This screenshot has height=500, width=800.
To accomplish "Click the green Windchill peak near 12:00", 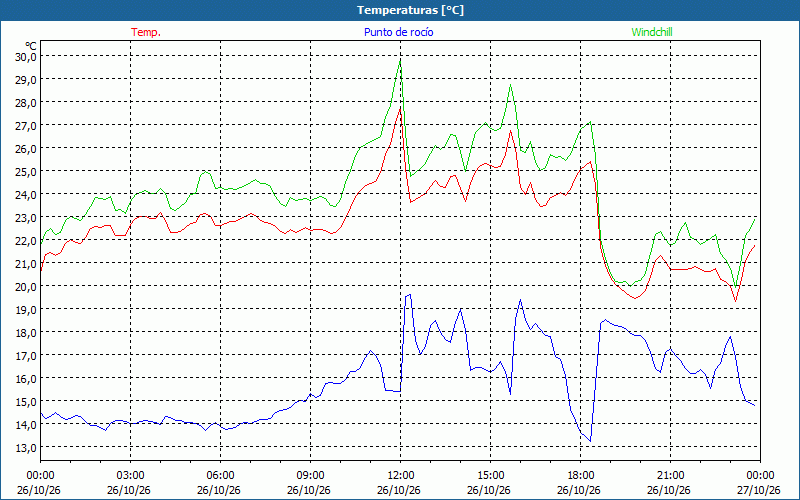I will pyautogui.click(x=400, y=60).
